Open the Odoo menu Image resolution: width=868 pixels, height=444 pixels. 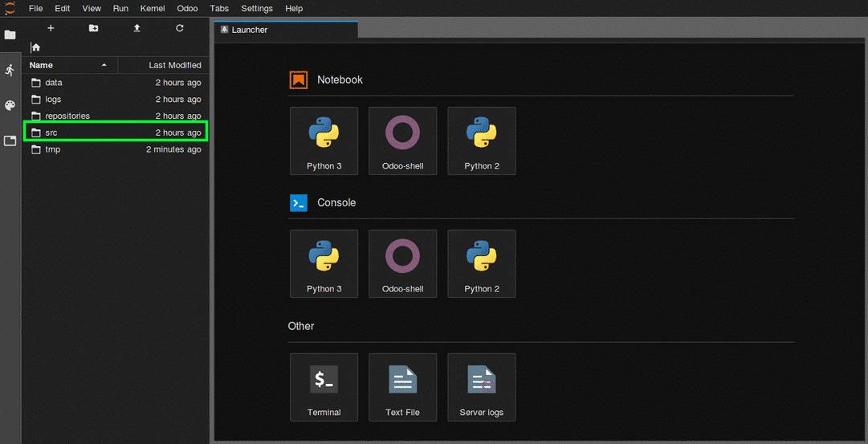[x=188, y=8]
